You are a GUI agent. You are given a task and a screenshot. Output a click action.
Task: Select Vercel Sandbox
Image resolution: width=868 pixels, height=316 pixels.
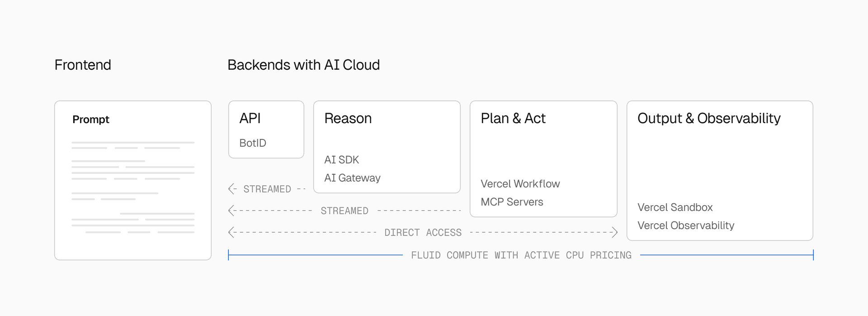click(675, 207)
